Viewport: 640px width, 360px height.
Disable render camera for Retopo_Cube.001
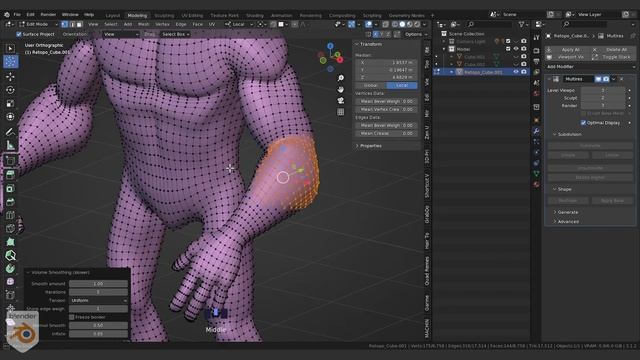coord(524,72)
